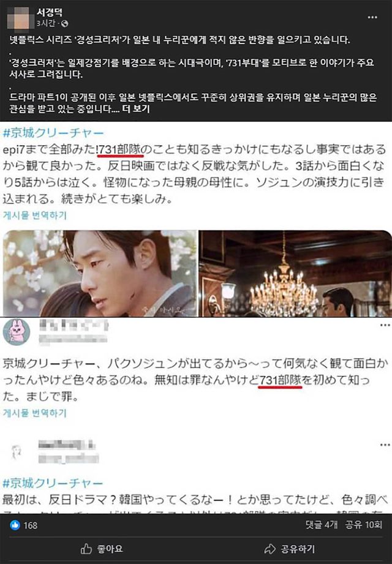Click the blurred profile picture of 서경덕
This screenshot has height=564, width=392.
point(18,18)
